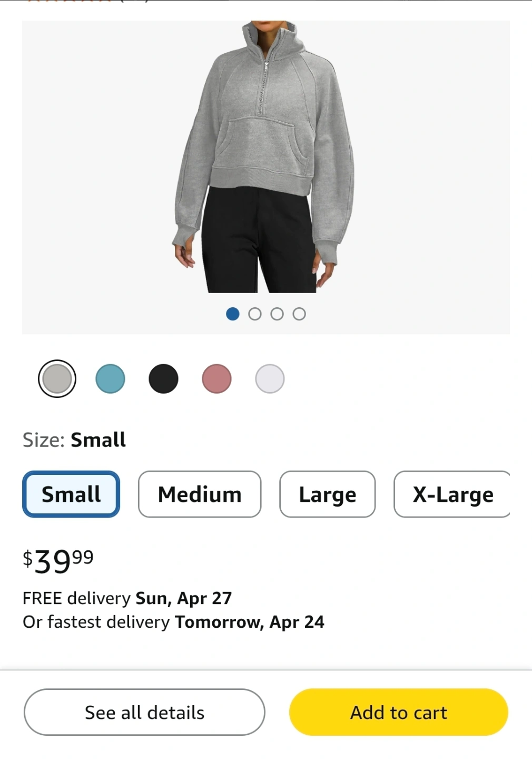Image resolution: width=532 pixels, height=759 pixels.
Task: Jump to second image carousel dot
Action: click(255, 314)
